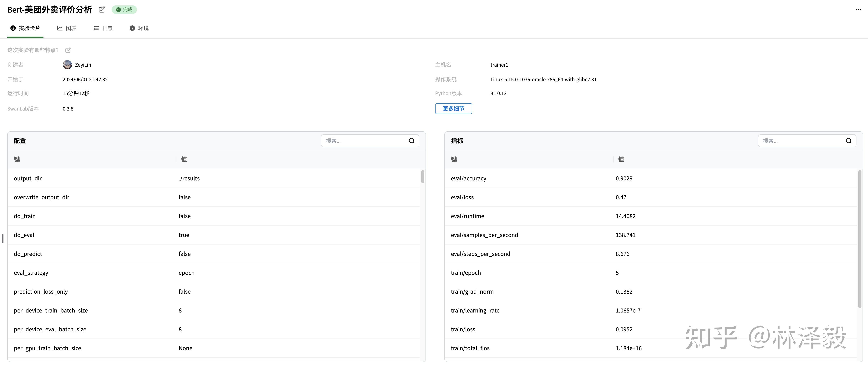Click the edit icon beside experiment description
868x372 pixels.
pos(68,50)
